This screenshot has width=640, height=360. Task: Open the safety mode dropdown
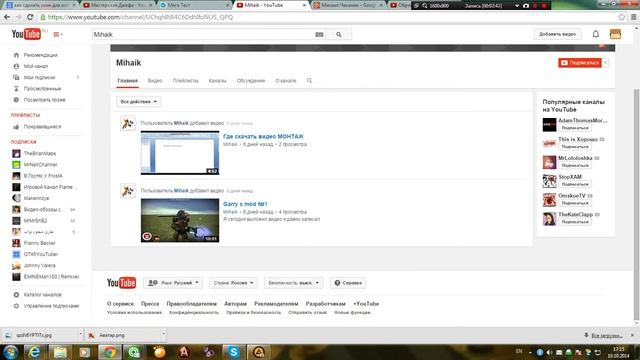click(293, 283)
